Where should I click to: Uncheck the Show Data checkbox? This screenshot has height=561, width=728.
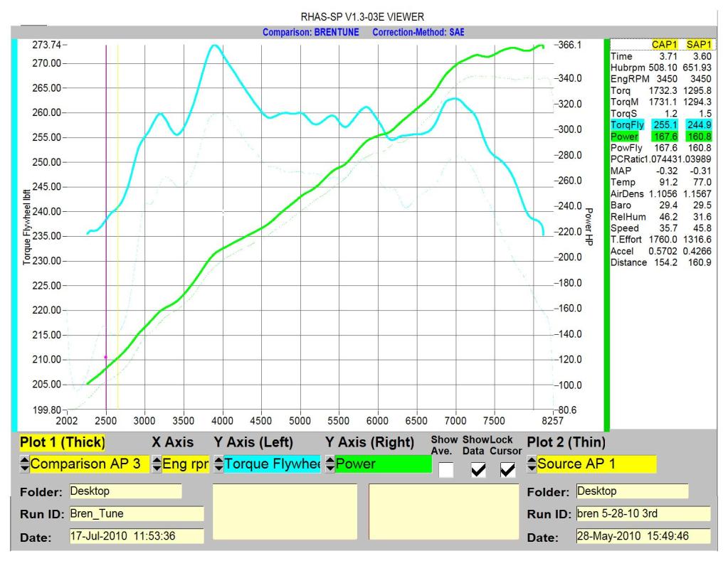(477, 469)
